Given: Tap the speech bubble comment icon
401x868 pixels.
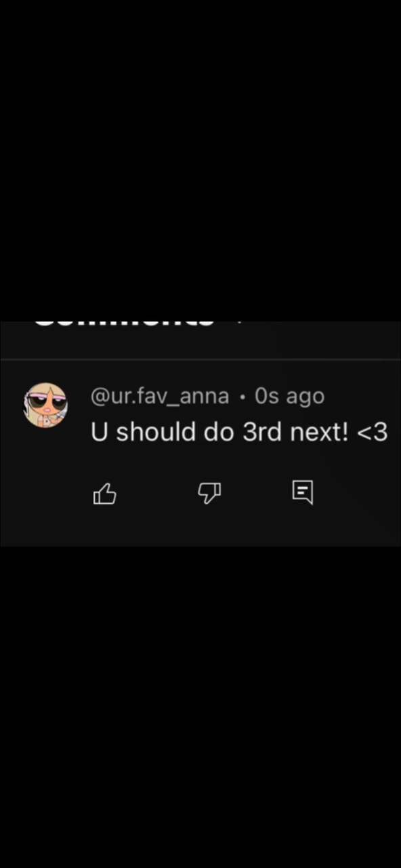Looking at the screenshot, I should click(x=302, y=492).
